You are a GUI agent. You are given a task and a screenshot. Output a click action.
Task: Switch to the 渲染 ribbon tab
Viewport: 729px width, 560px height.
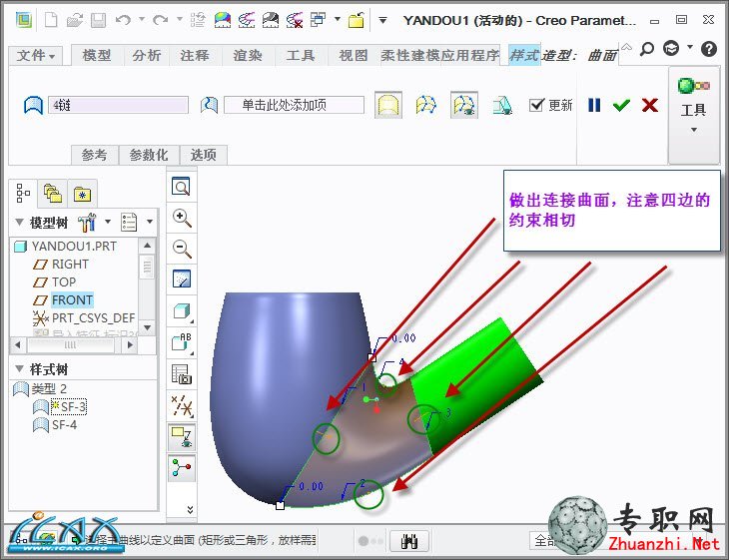pyautogui.click(x=248, y=55)
